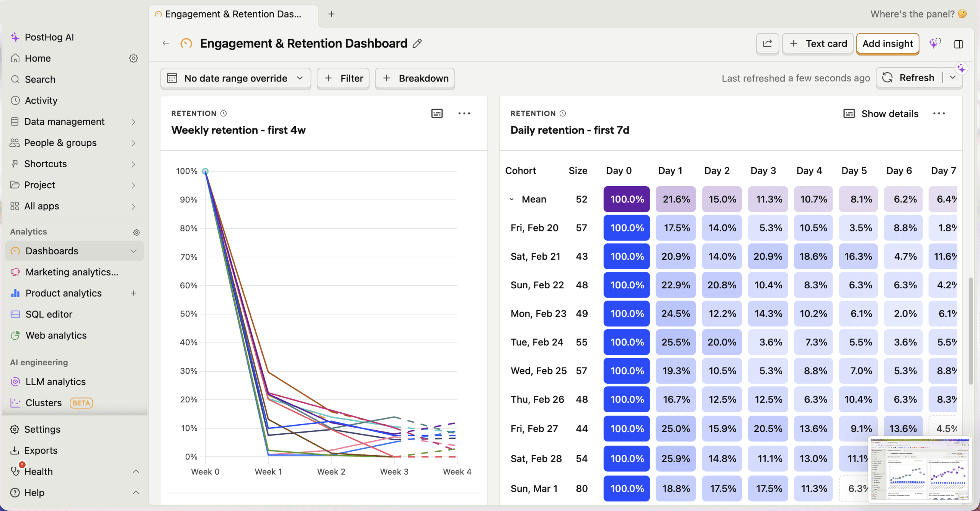Viewport: 980px width, 511px height.
Task: Open the Analytics section gear icon
Action: click(136, 232)
